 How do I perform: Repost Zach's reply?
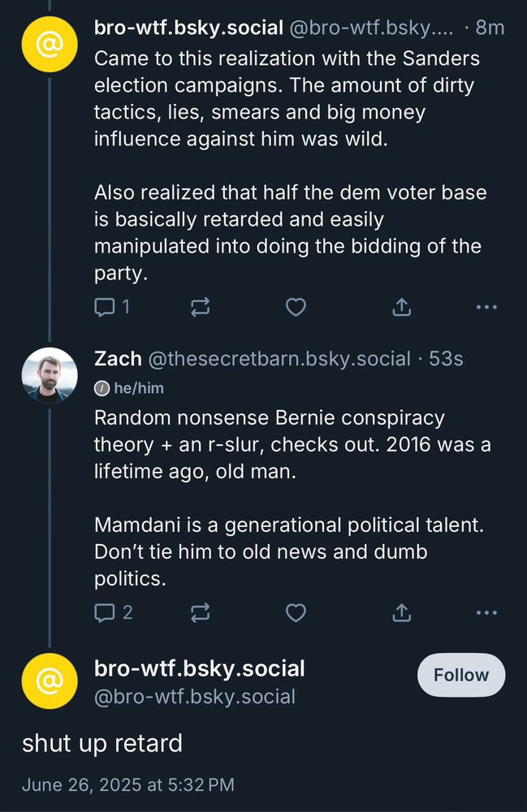pos(201,613)
